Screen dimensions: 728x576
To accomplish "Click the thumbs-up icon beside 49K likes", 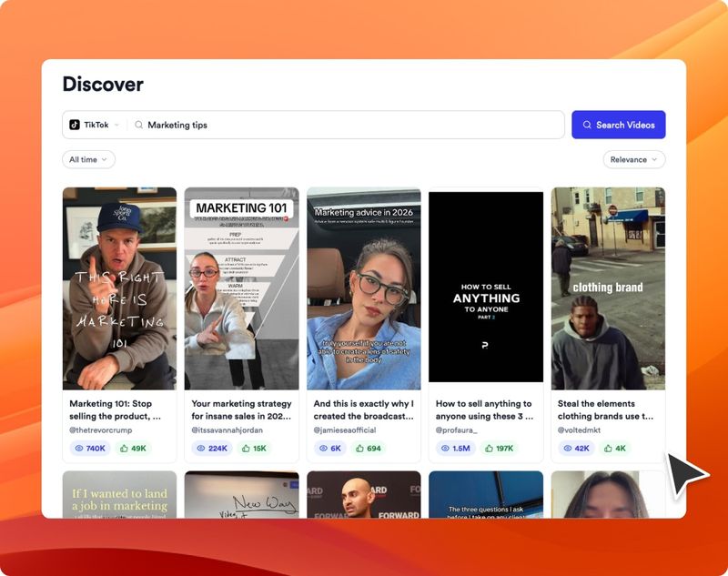I will coord(124,449).
